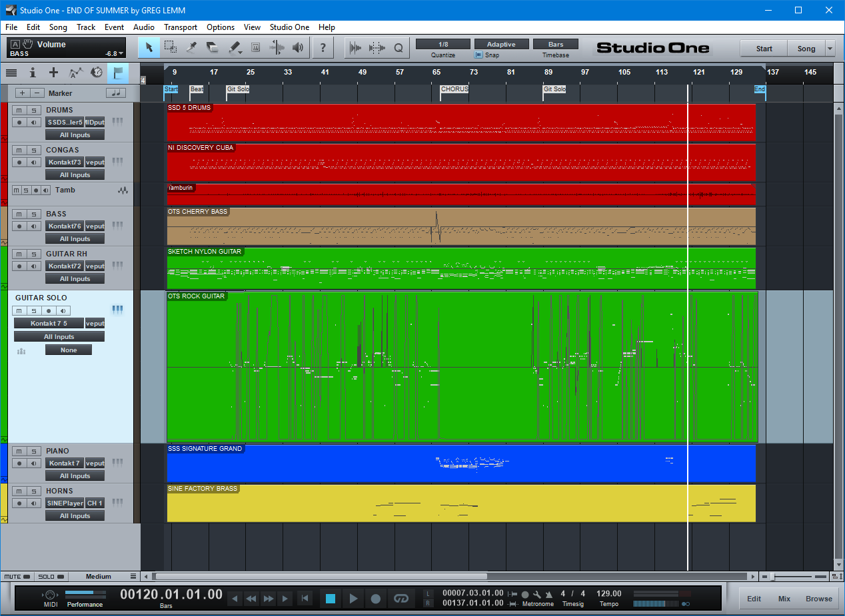Click the Rewind button in transport
Screen dimensions: 845x616
(x=251, y=599)
